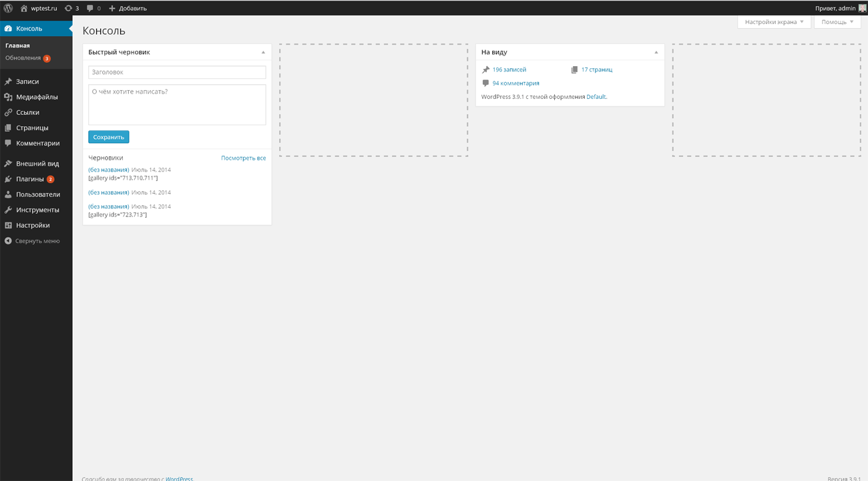
Task: Click the Быстрый черновик widget title
Action: [119, 52]
